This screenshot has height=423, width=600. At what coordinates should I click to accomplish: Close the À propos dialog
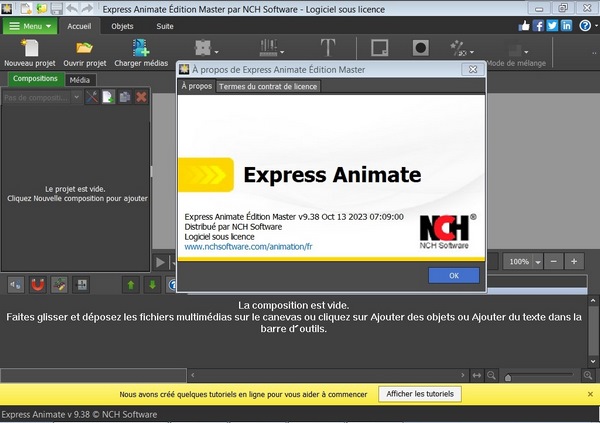pyautogui.click(x=475, y=69)
